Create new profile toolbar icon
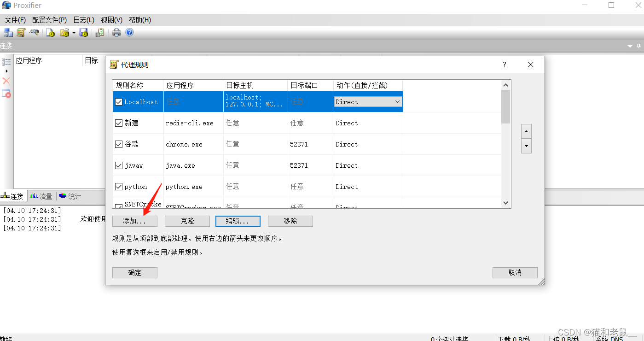This screenshot has height=341, width=644. tap(50, 32)
